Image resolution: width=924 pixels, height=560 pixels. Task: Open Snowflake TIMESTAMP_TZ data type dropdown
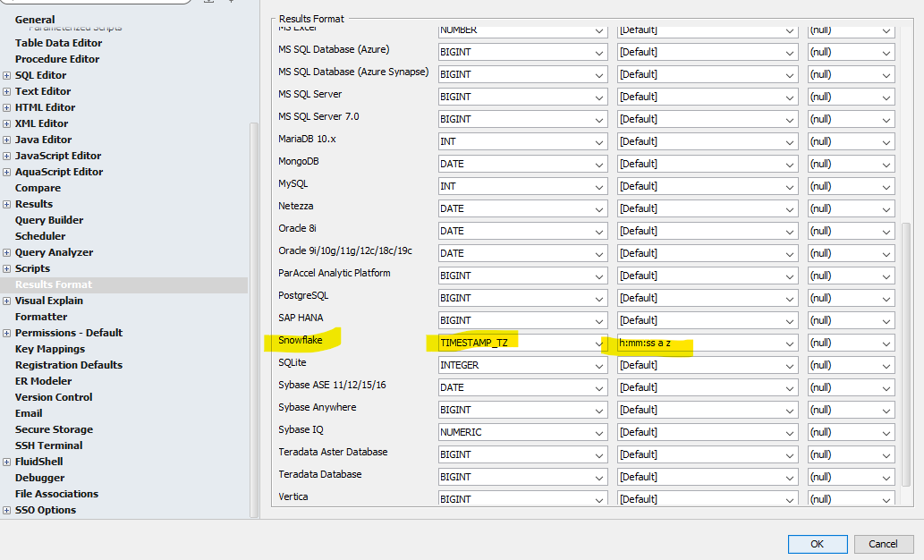[x=598, y=343]
